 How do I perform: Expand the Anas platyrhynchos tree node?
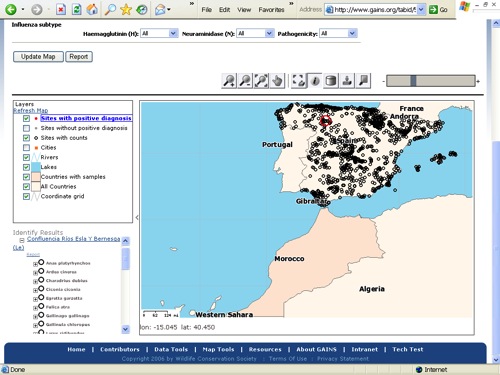coord(35,264)
